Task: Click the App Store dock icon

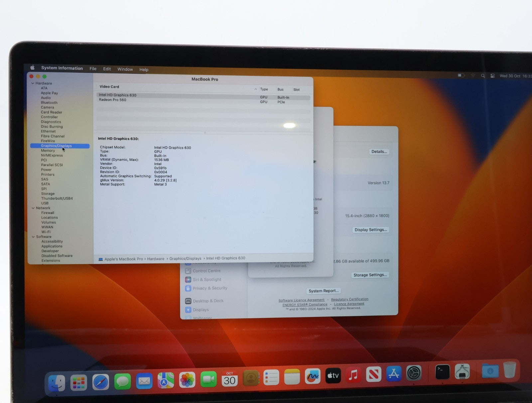Action: coord(394,374)
